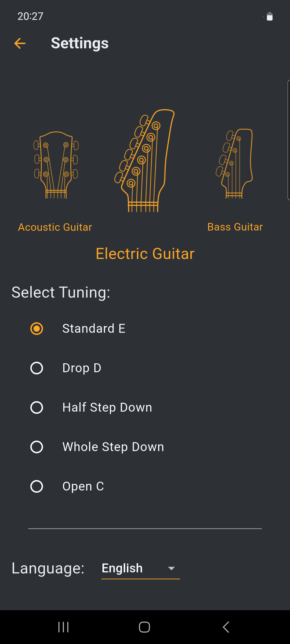Select the Standard E tuning radio
The image size is (290, 644).
point(37,329)
